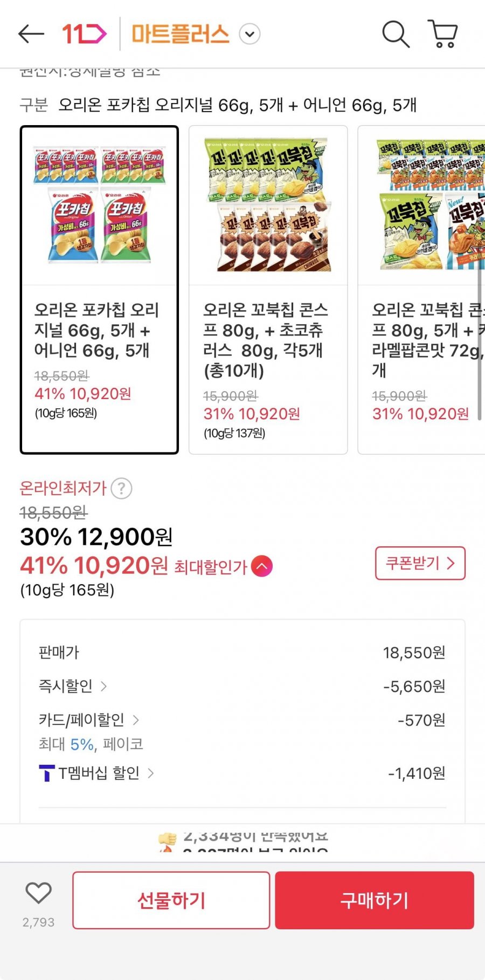The width and height of the screenshot is (485, 980).
Task: Select the Turtle Chips Choco Churros option
Action: click(x=268, y=290)
